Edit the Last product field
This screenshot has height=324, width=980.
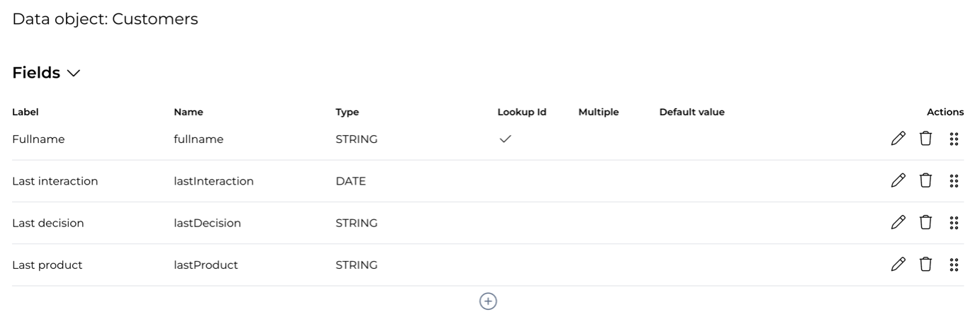coord(898,265)
